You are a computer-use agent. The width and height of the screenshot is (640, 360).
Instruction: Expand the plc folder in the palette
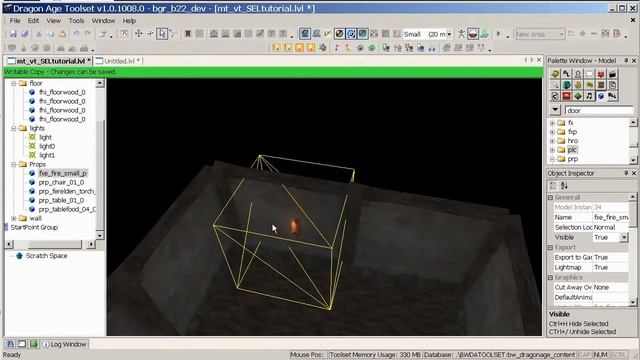pyautogui.click(x=552, y=150)
